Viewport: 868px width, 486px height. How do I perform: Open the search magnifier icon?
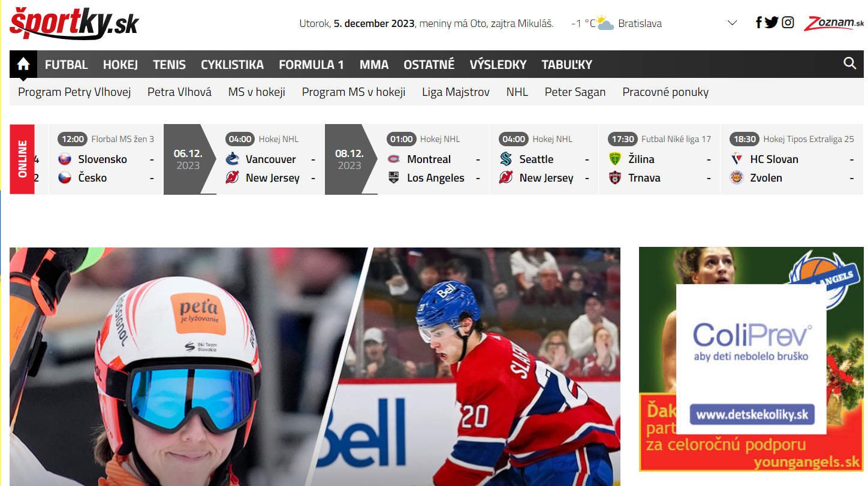click(x=849, y=64)
